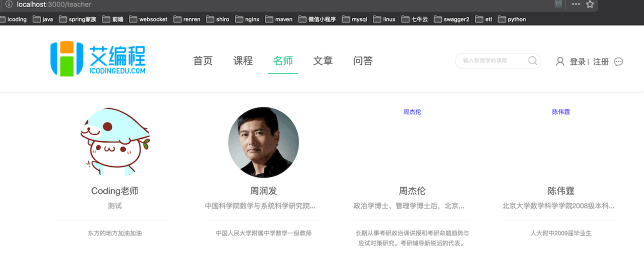Click the 登录 login link
This screenshot has height=263, width=644.
point(577,62)
